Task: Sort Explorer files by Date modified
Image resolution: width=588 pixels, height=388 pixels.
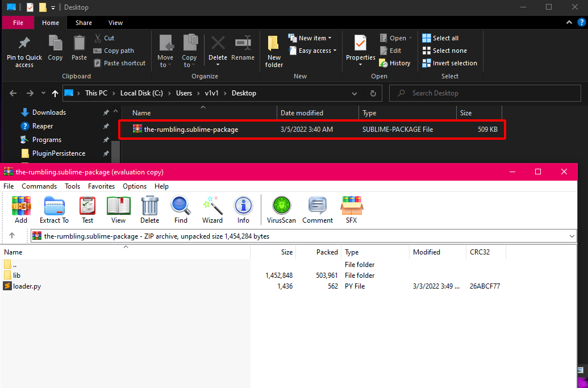Action: click(318, 113)
